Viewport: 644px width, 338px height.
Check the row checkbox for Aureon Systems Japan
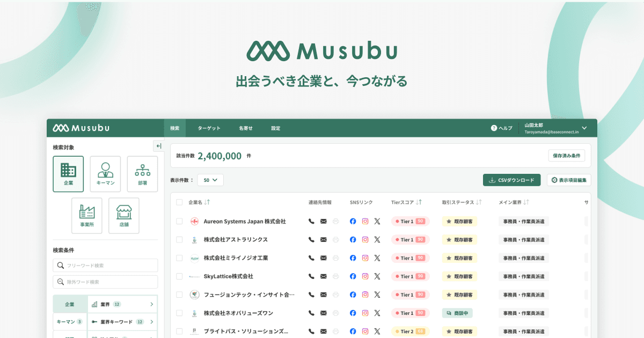coord(180,221)
